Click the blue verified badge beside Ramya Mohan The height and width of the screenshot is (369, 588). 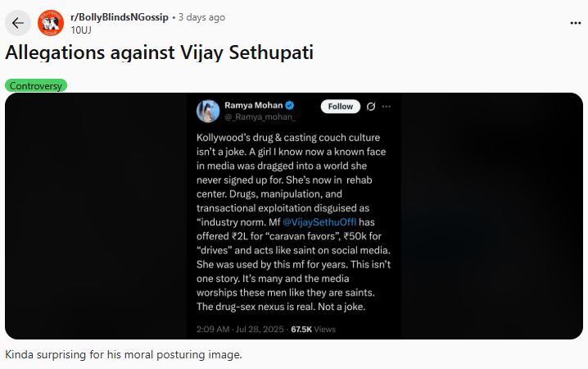(x=290, y=106)
